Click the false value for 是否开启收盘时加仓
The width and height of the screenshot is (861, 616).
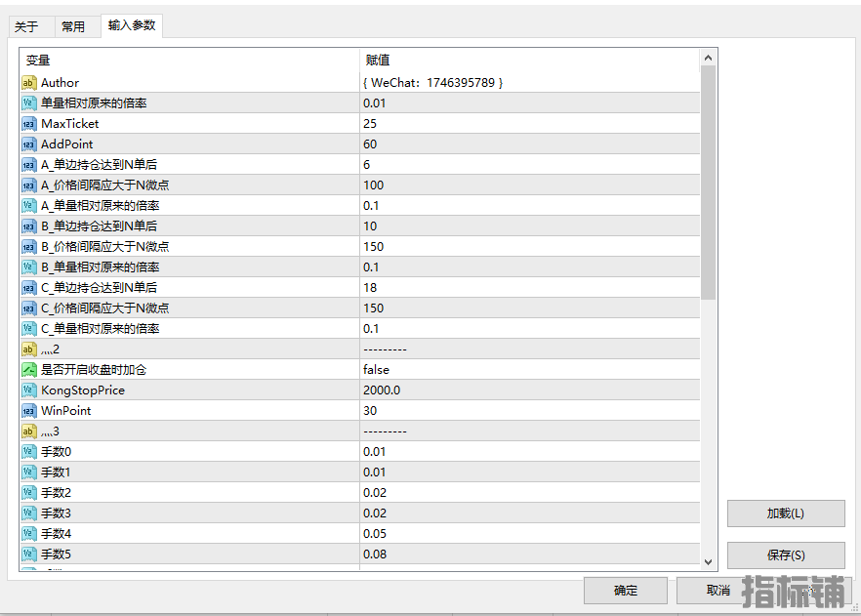tap(527, 370)
